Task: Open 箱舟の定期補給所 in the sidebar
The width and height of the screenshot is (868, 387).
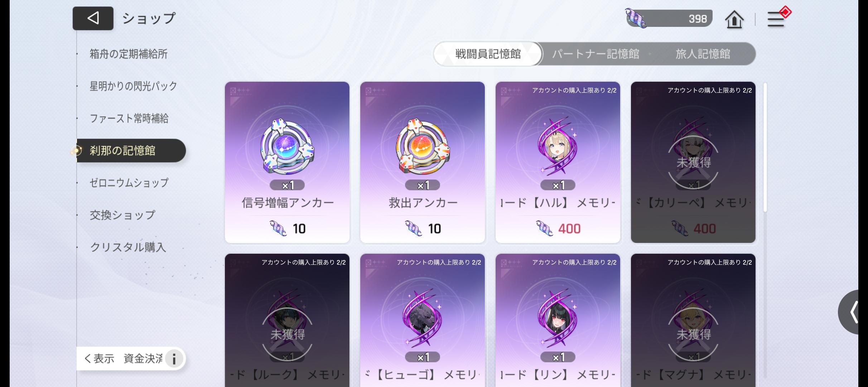Action: [x=129, y=54]
